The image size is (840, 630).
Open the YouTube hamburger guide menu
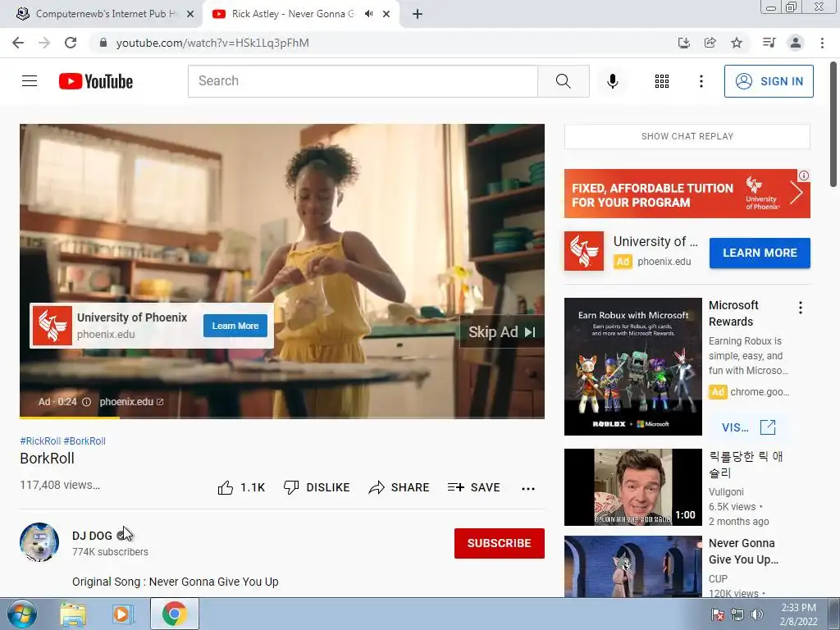coord(30,81)
